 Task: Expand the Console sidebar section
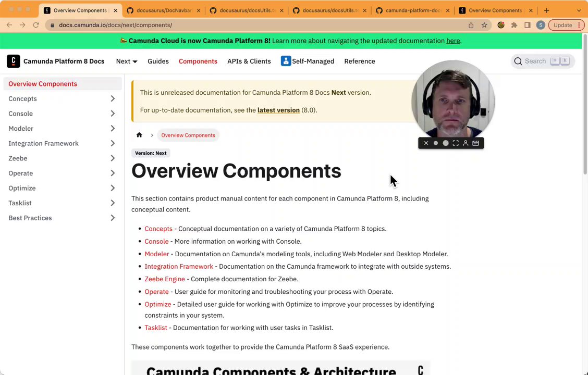(113, 114)
